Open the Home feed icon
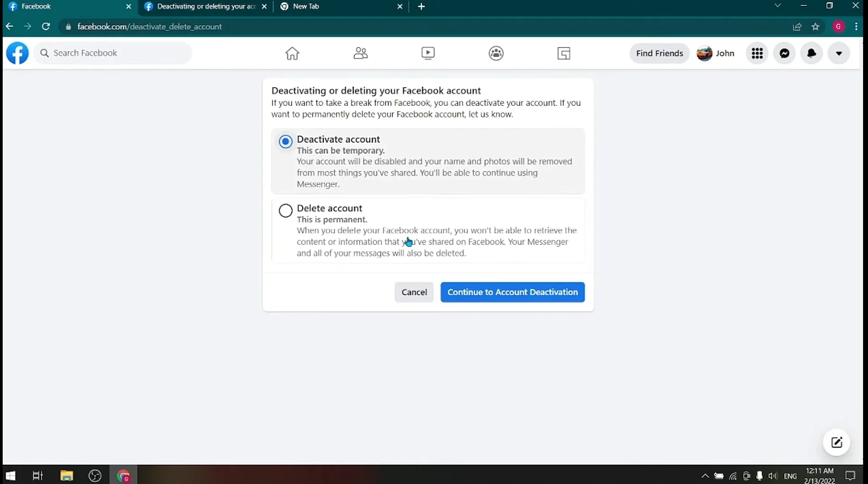The width and height of the screenshot is (868, 484). coord(292,53)
